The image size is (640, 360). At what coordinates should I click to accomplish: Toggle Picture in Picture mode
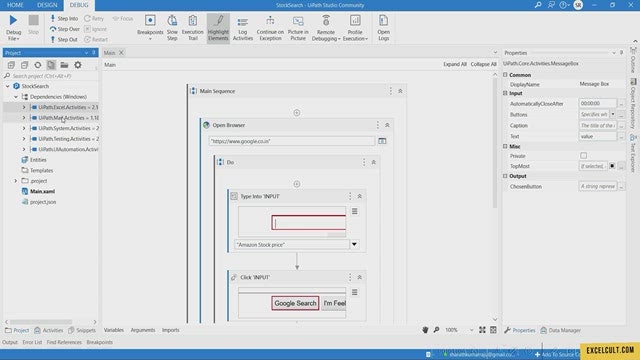click(x=298, y=27)
